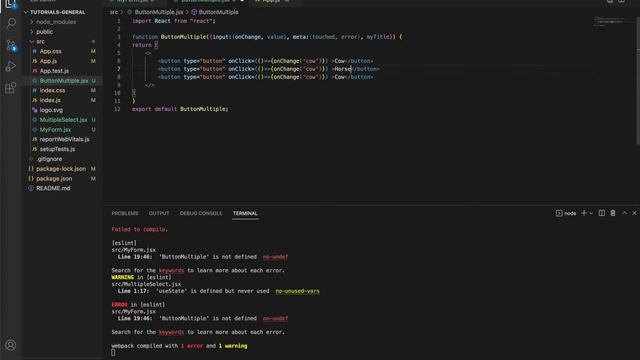
Task: Follow first no-undef link in terminal
Action: (276, 257)
